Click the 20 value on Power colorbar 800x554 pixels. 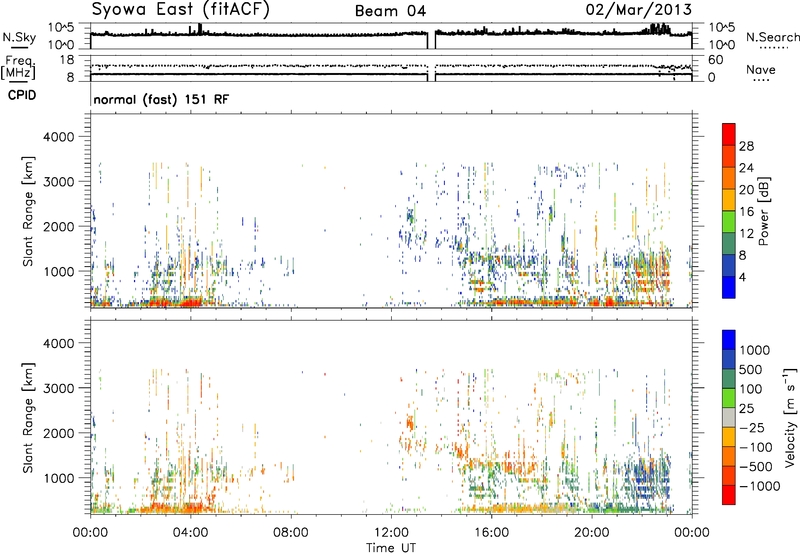pyautogui.click(x=746, y=190)
